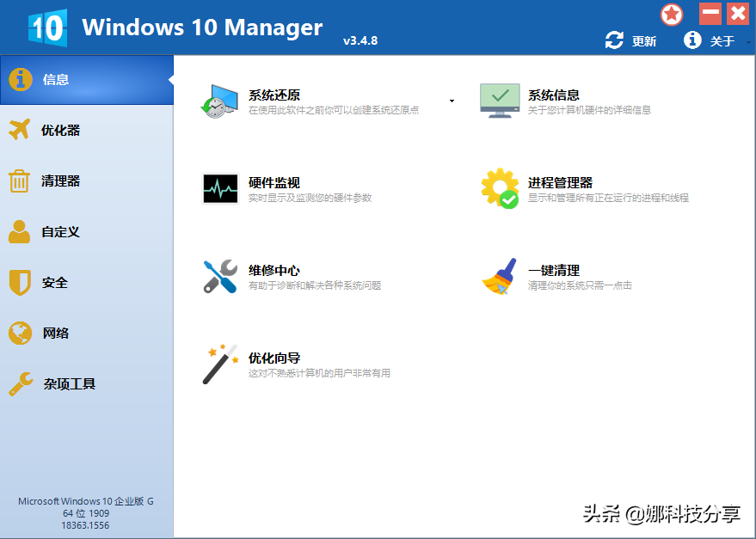
Task: Switch to the 清理器 tab
Action: tap(87, 181)
